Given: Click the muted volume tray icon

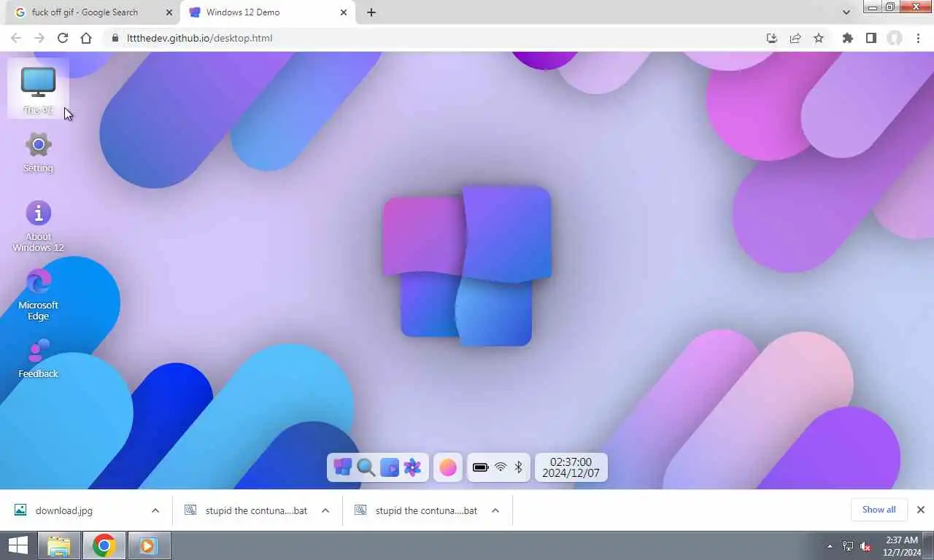Looking at the screenshot, I should tap(866, 546).
